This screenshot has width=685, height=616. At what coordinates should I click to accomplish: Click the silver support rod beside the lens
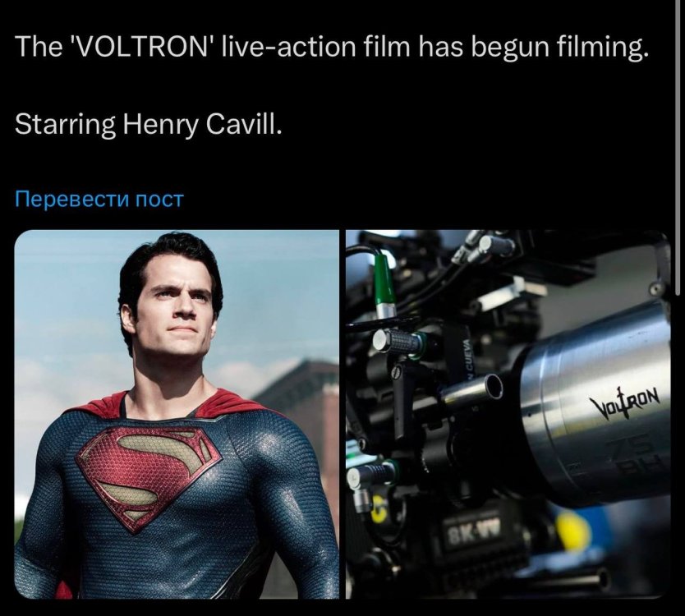pyautogui.click(x=471, y=390)
